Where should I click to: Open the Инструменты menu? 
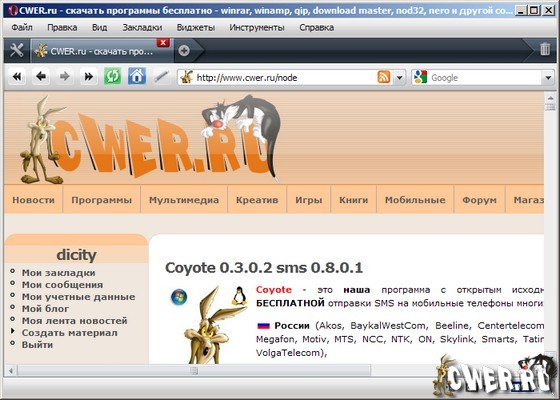(257, 28)
